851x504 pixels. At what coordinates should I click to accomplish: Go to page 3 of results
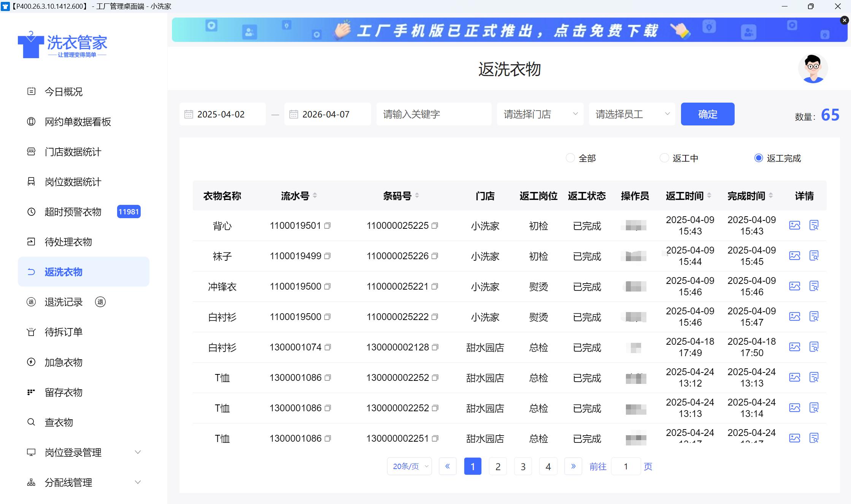point(523,466)
